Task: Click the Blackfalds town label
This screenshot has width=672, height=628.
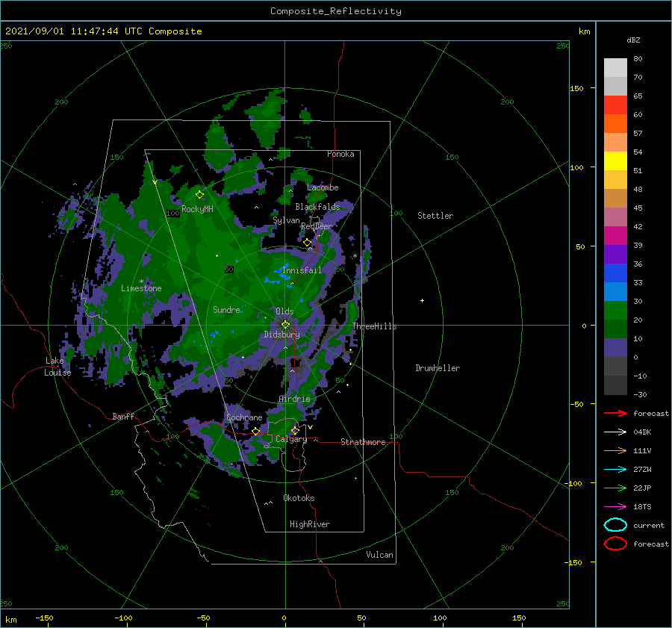Action: click(317, 207)
